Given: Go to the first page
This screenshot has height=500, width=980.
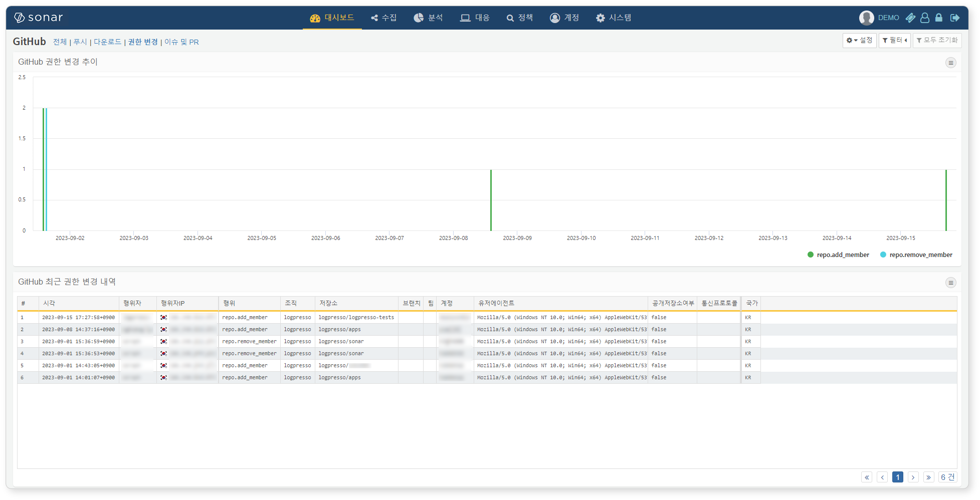Looking at the screenshot, I should tap(867, 477).
